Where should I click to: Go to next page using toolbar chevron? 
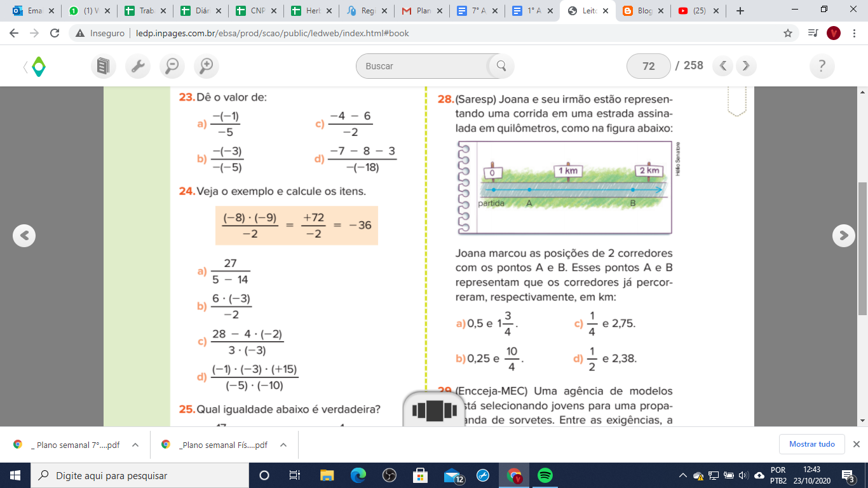point(746,65)
